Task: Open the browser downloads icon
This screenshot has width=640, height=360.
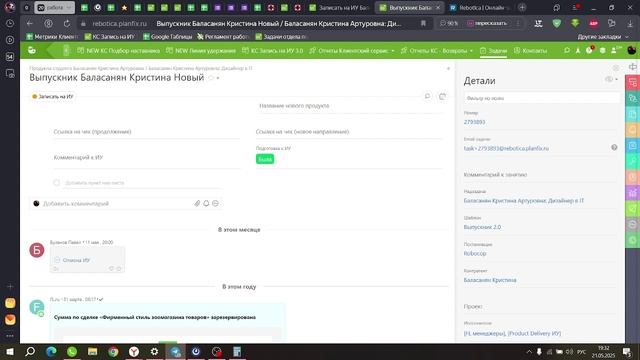Action: pyautogui.click(x=630, y=24)
